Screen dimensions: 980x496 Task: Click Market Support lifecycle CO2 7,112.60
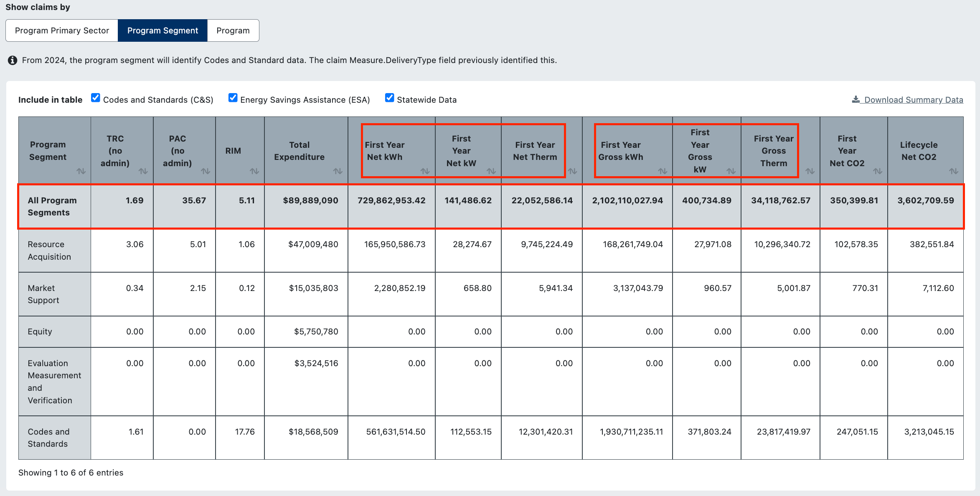tap(938, 288)
